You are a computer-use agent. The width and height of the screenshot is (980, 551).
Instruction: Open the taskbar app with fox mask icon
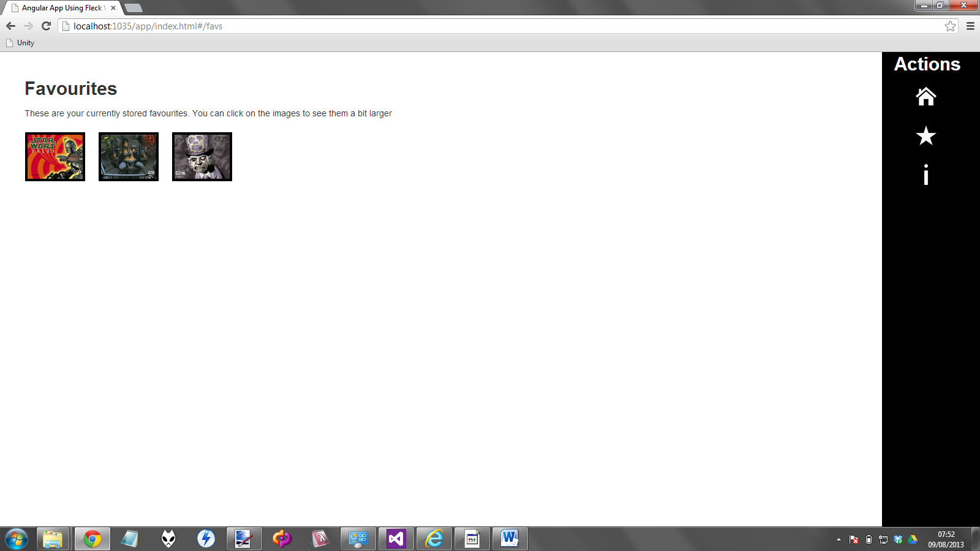tap(168, 539)
